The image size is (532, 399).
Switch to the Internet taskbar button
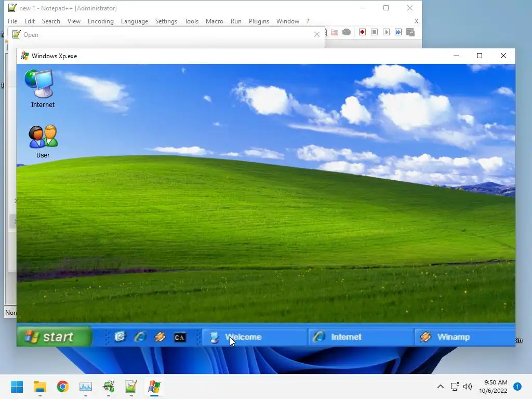[x=361, y=337]
